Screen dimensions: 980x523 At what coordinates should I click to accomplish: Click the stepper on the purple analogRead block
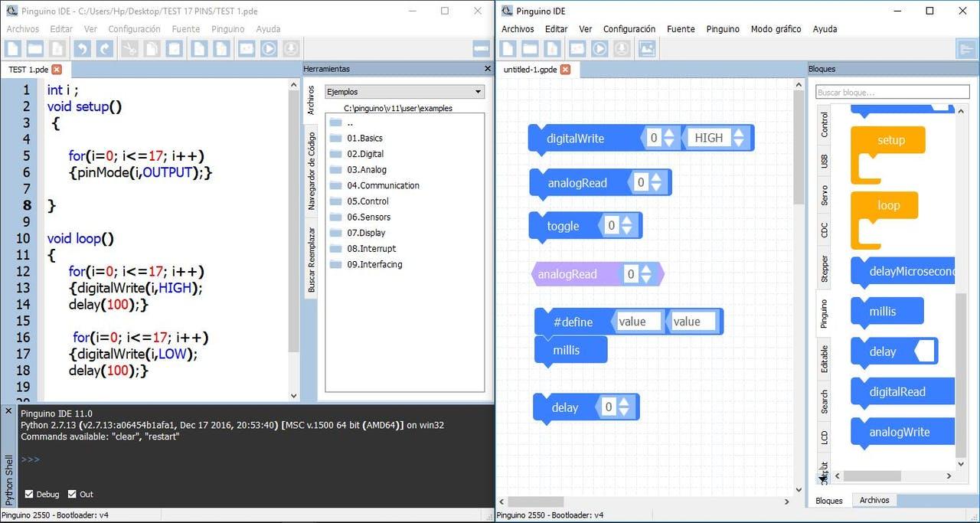647,273
